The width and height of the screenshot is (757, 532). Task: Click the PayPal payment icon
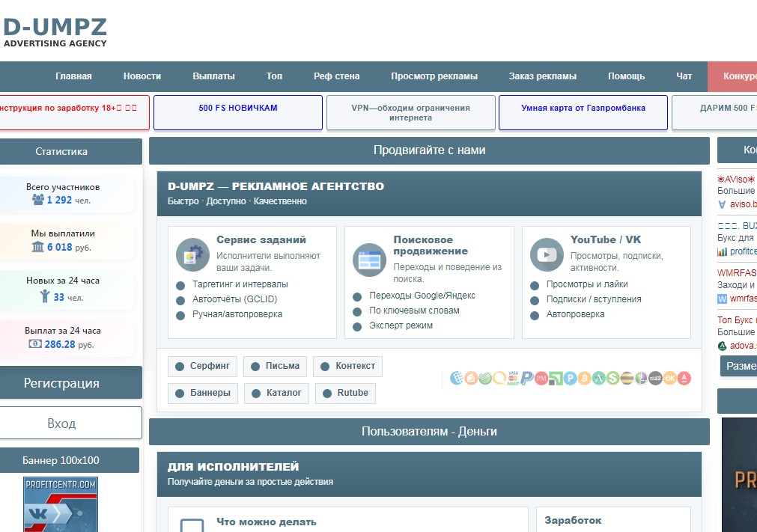(x=527, y=379)
